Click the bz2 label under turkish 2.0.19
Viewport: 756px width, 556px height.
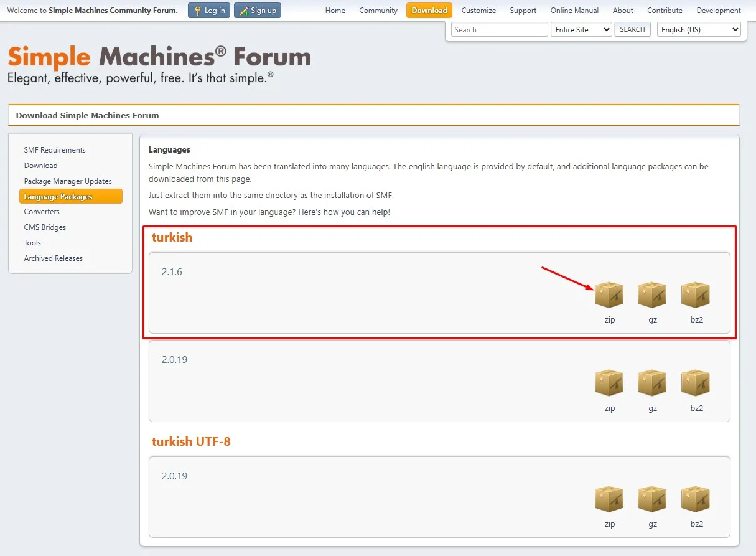pos(696,408)
